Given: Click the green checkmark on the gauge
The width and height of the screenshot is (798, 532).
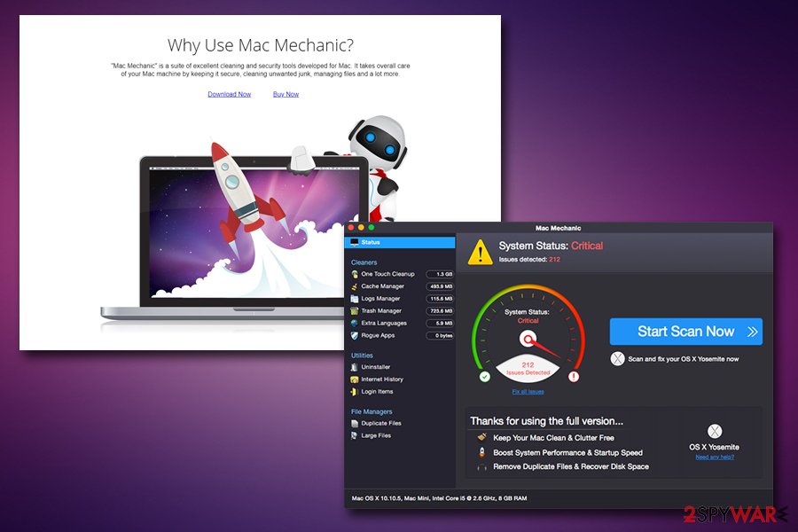Looking at the screenshot, I should point(484,377).
